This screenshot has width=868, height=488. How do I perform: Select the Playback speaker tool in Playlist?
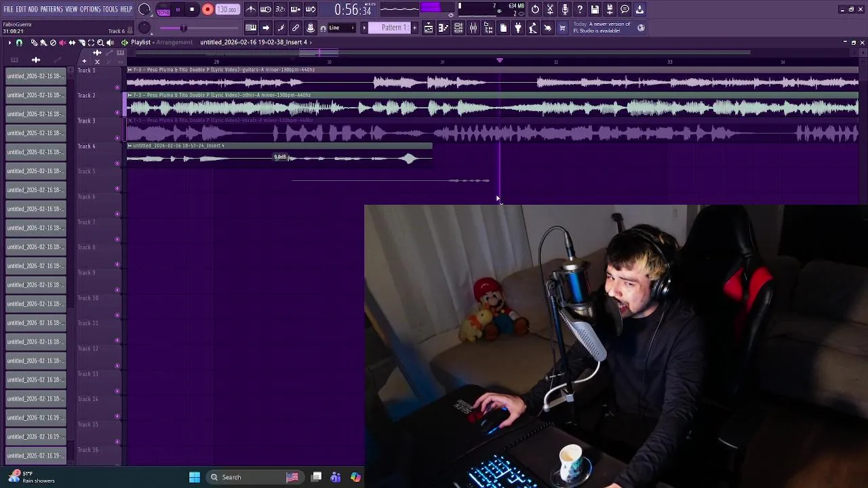click(x=110, y=43)
